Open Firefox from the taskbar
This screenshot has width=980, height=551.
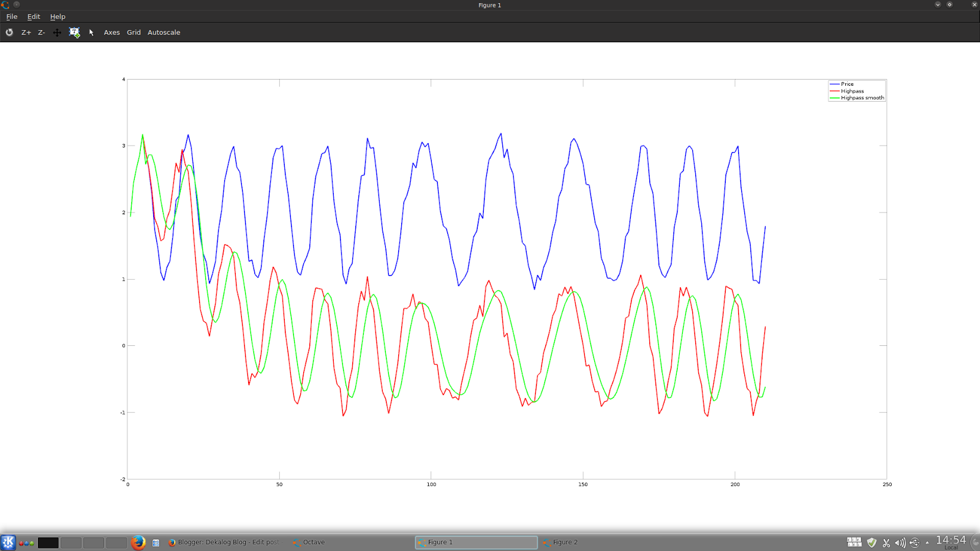click(138, 542)
